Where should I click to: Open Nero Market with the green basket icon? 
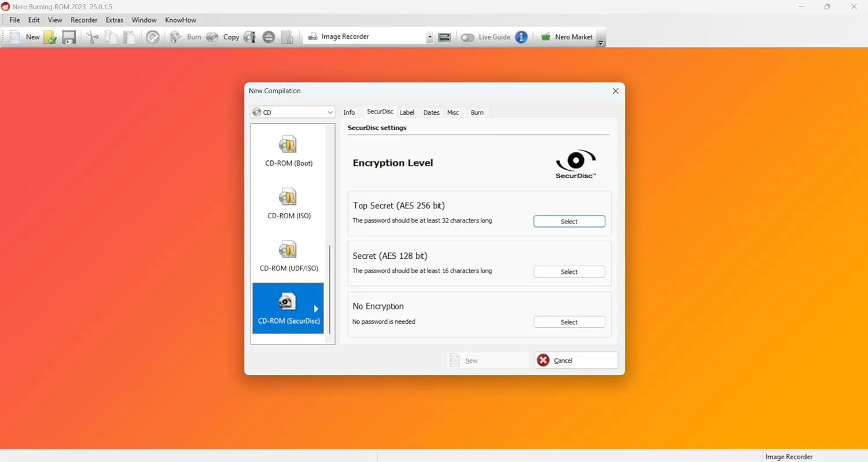pos(545,36)
